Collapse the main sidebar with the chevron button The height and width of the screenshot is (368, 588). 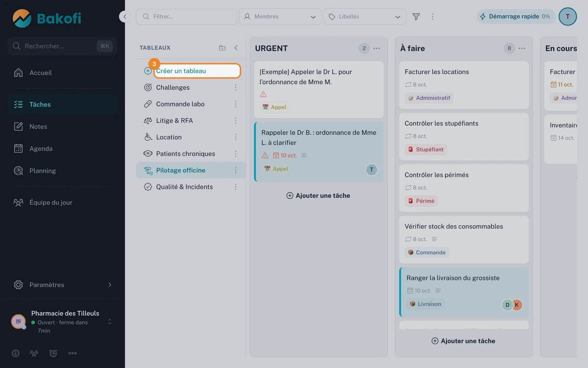[x=125, y=17]
